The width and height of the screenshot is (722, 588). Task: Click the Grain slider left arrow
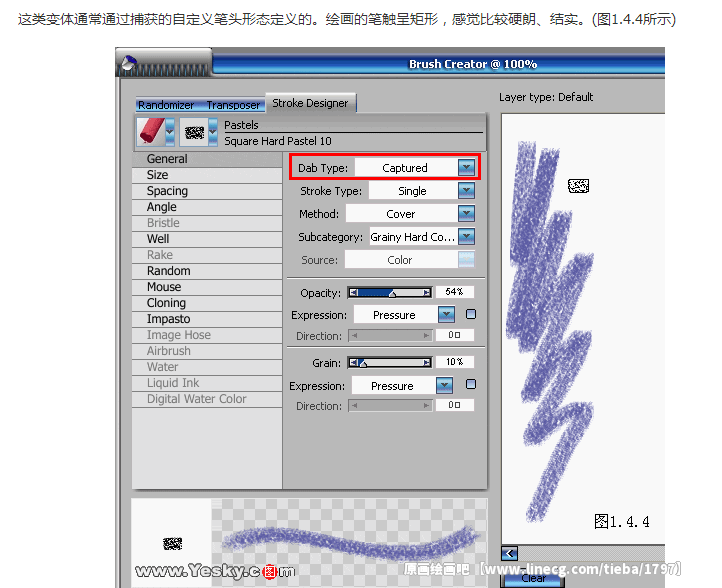(354, 363)
